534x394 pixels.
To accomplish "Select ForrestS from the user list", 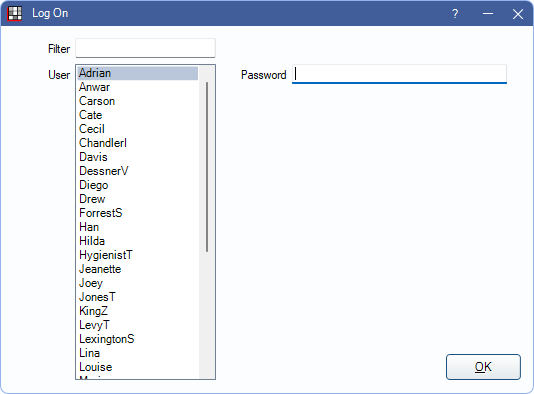I will pos(138,213).
